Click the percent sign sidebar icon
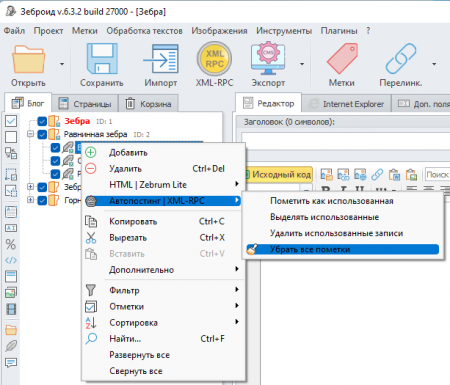 click(x=11, y=244)
